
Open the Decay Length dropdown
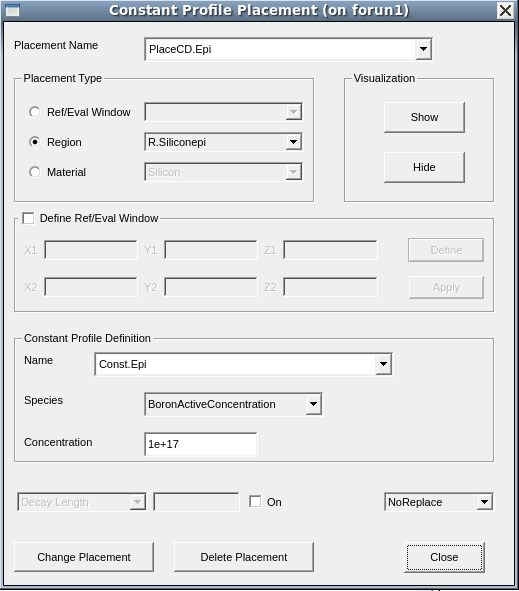click(138, 502)
